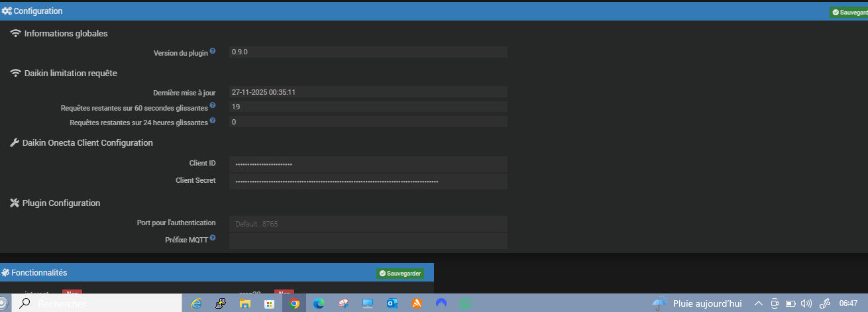Viewport: 868px width, 312px height.
Task: Open help tooltip for Version du plugin
Action: pos(213,51)
